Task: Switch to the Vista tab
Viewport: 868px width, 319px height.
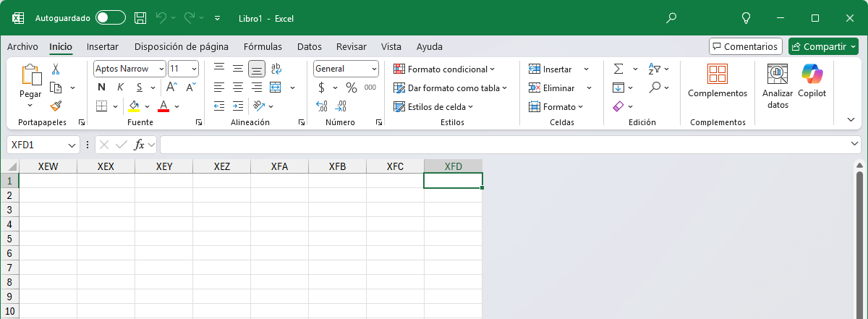Action: click(391, 46)
